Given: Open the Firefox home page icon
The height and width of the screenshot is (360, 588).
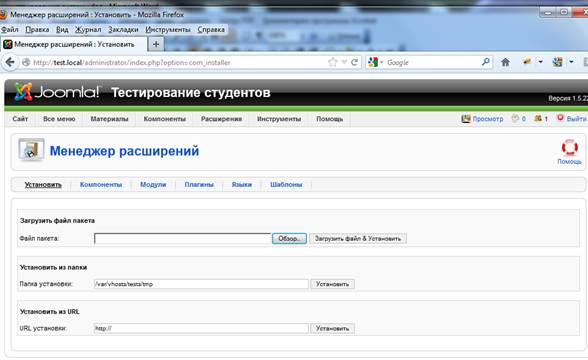Looking at the screenshot, I should tap(505, 62).
